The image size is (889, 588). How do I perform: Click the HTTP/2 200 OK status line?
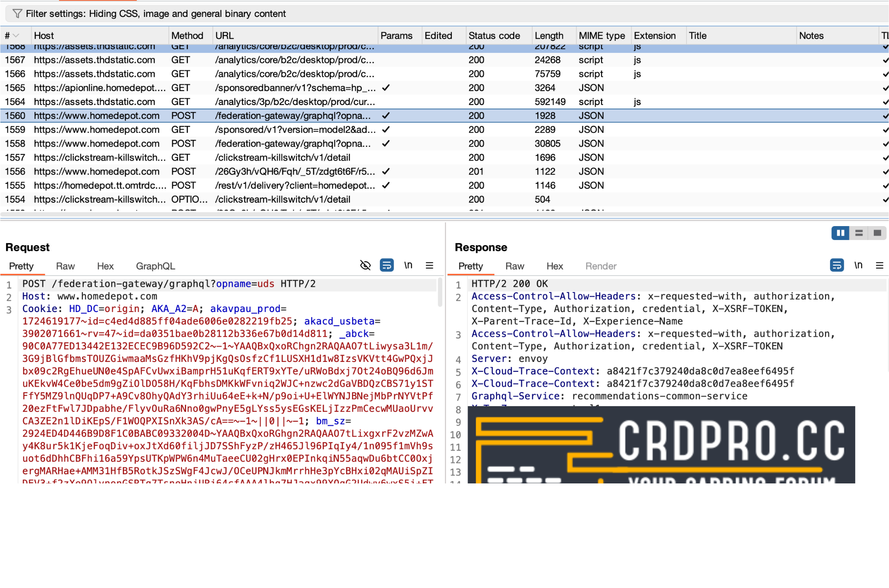point(510,284)
